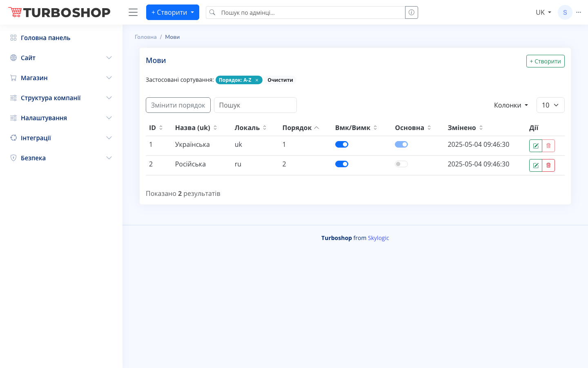Sort table by Вмк/Вимк column
The width and height of the screenshot is (588, 368).
pos(356,128)
